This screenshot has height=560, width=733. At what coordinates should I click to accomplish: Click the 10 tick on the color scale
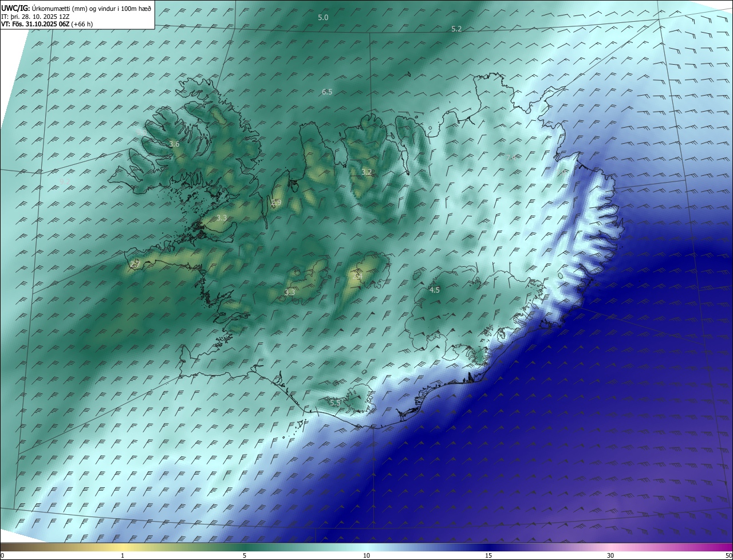point(366,555)
